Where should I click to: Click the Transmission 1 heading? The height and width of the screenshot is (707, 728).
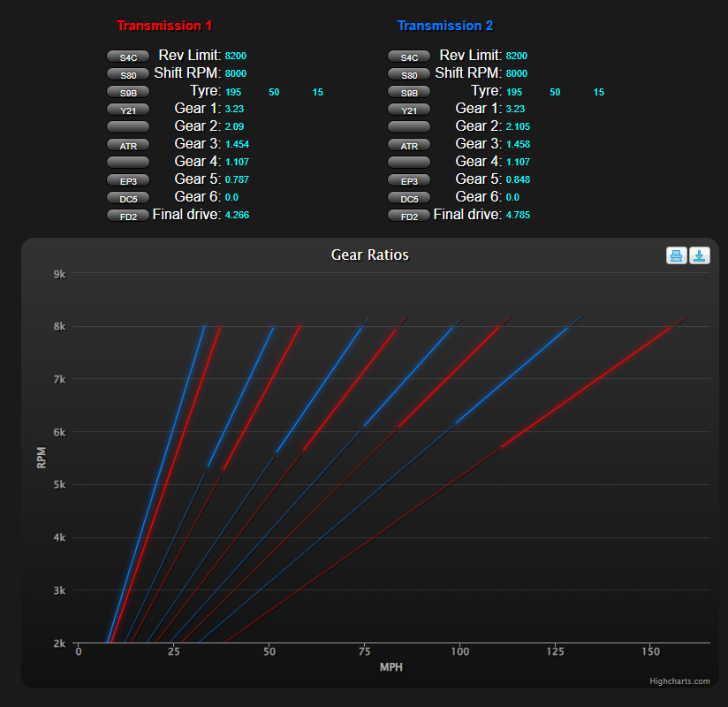point(164,26)
